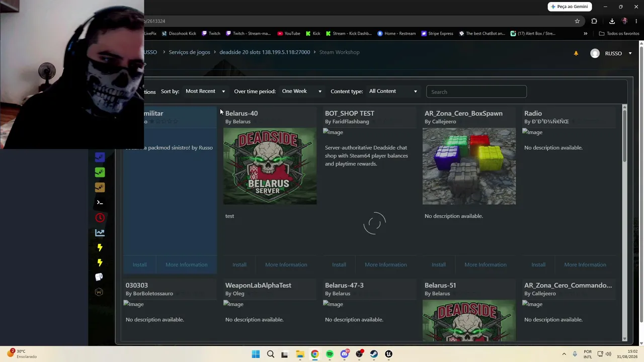This screenshot has width=644, height=362.
Task: Show hidden system tray icons
Action: [x=564, y=354]
